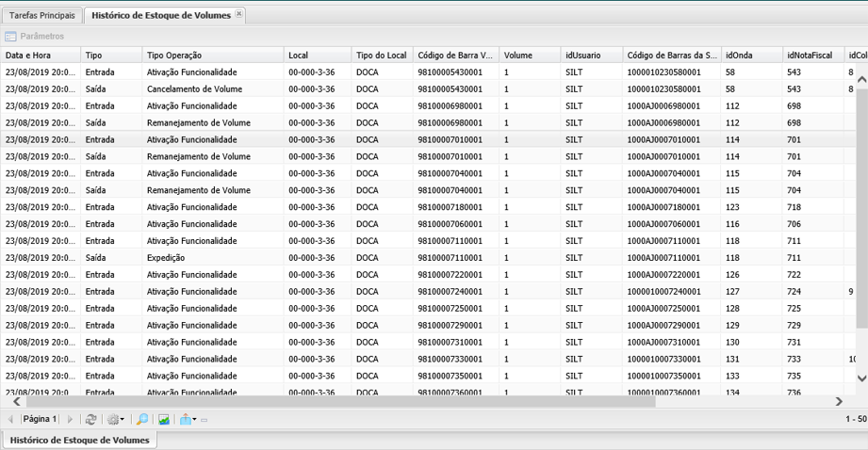Open the Parâmetros panel
Image resolution: width=868 pixels, height=450 pixels.
coord(34,36)
